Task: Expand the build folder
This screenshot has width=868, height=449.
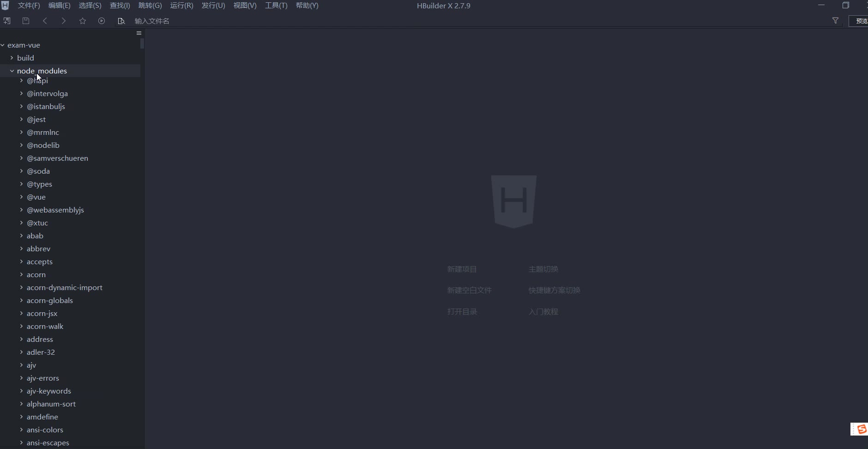Action: (x=12, y=58)
